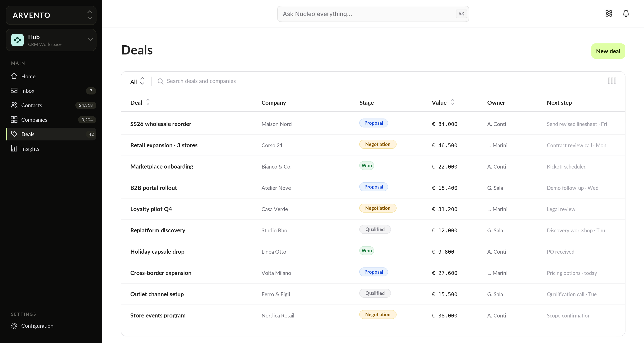The height and width of the screenshot is (343, 644).
Task: Click the € 84,000 value cell
Action: (444, 124)
